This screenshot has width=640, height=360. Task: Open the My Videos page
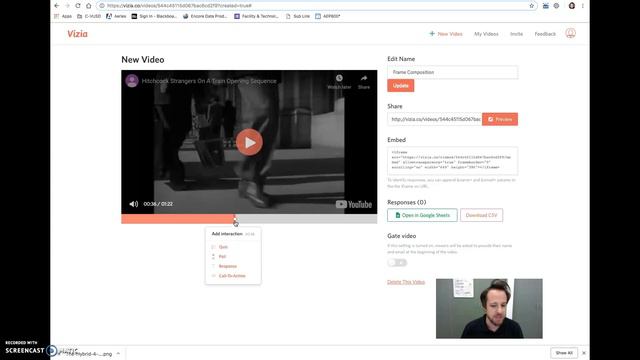pyautogui.click(x=486, y=34)
